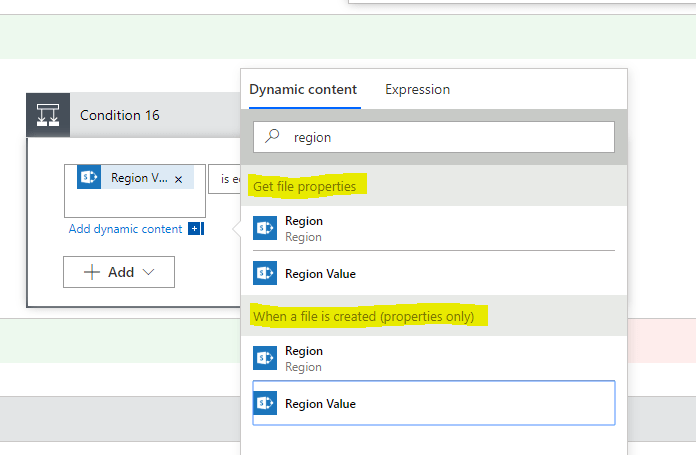
Task: Open the 'is e...' operator dropdown
Action: pos(225,179)
